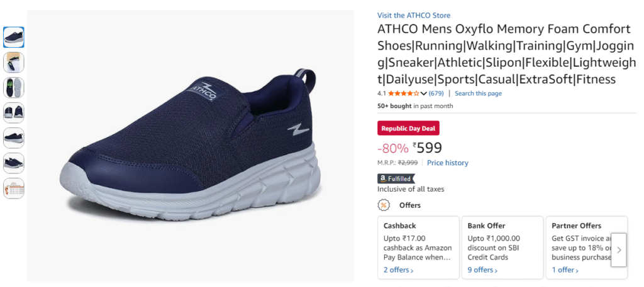Click the percent Offers badge icon
Viewport: 644px width, 287px height.
point(383,205)
